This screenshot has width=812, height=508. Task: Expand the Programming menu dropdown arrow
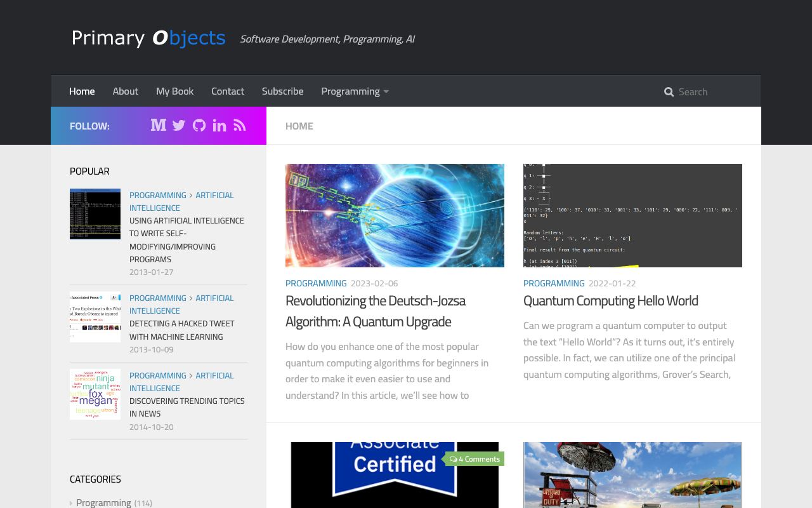pyautogui.click(x=386, y=91)
